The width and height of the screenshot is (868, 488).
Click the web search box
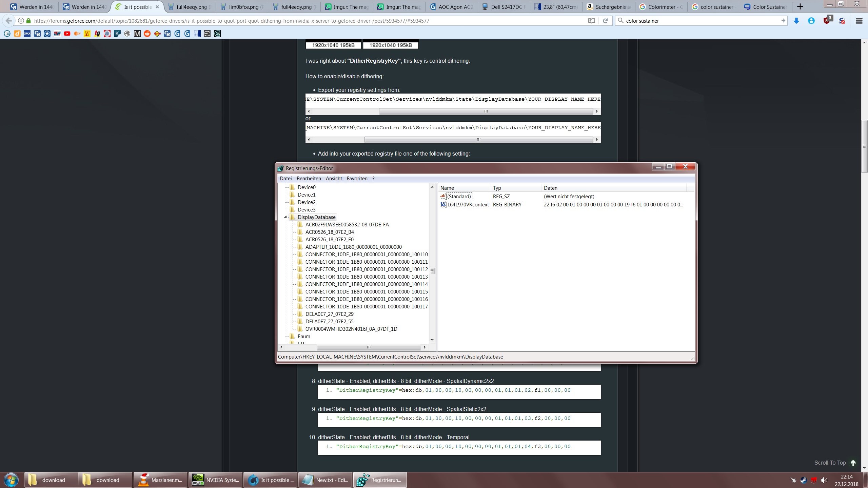coord(702,21)
